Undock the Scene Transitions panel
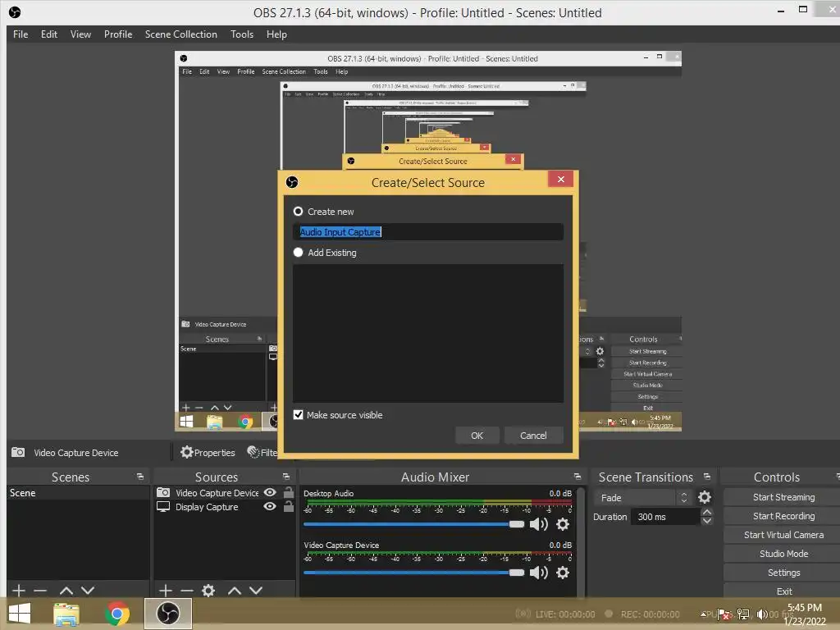Viewport: 840px width, 630px height. coord(707,477)
